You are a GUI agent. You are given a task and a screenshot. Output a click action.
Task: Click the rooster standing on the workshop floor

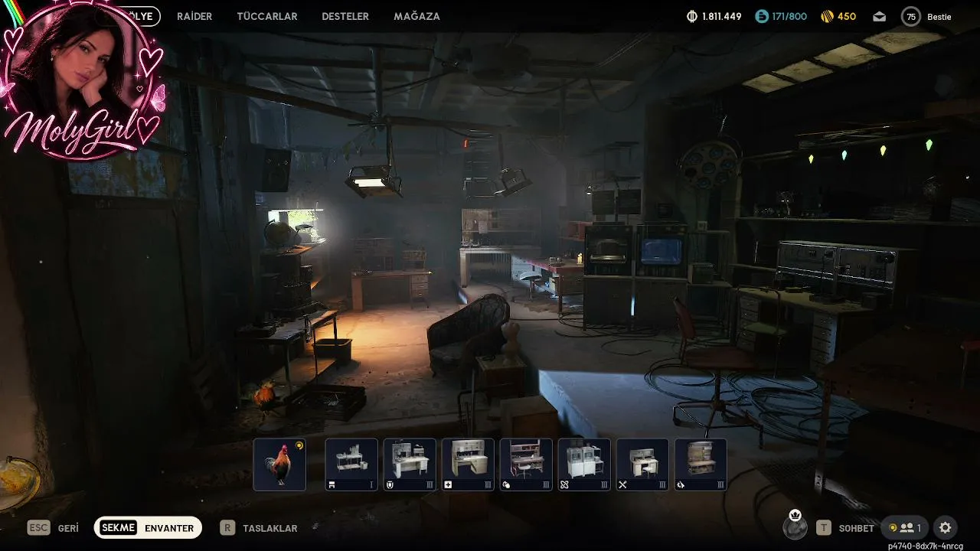pyautogui.click(x=263, y=399)
